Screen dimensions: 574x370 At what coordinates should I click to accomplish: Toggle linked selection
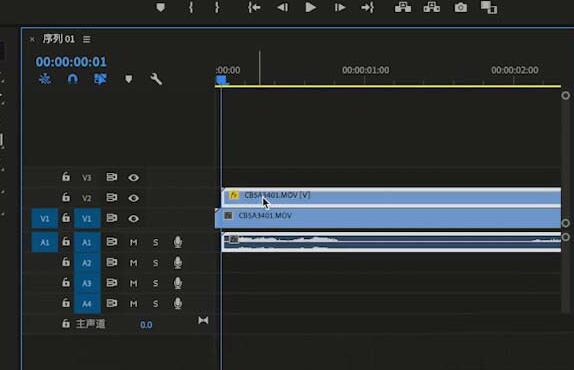(100, 79)
